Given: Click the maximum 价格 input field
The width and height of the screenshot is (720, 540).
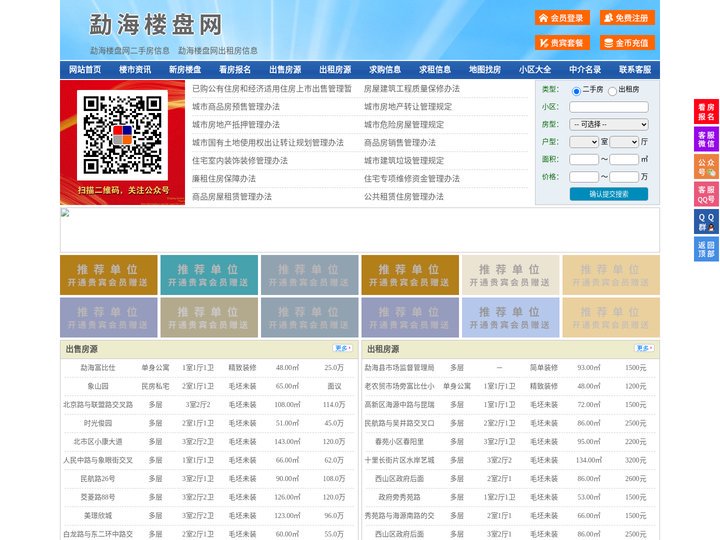Looking at the screenshot, I should pos(624,177).
